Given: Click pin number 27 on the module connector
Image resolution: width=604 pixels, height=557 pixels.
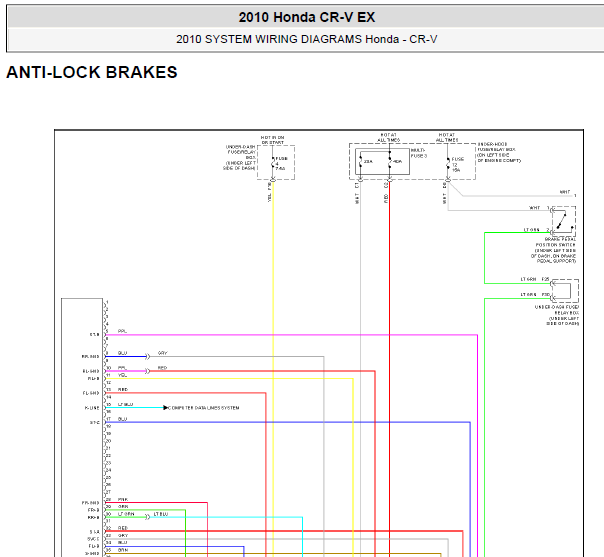Looking at the screenshot, I should (x=108, y=492).
